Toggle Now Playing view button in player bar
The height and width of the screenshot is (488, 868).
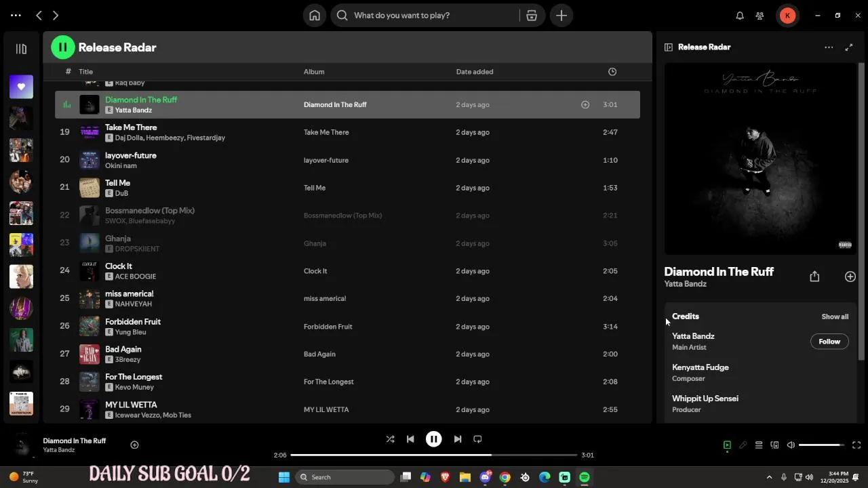[727, 445]
